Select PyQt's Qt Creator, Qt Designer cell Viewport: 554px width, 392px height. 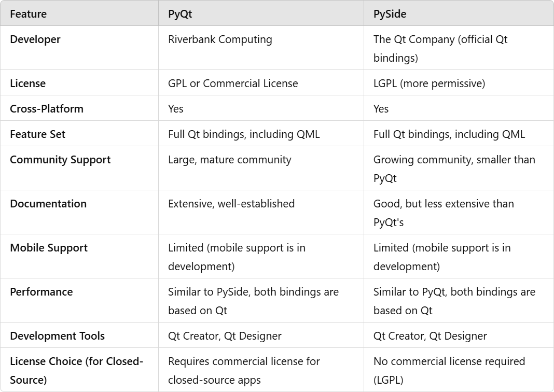[x=225, y=336]
